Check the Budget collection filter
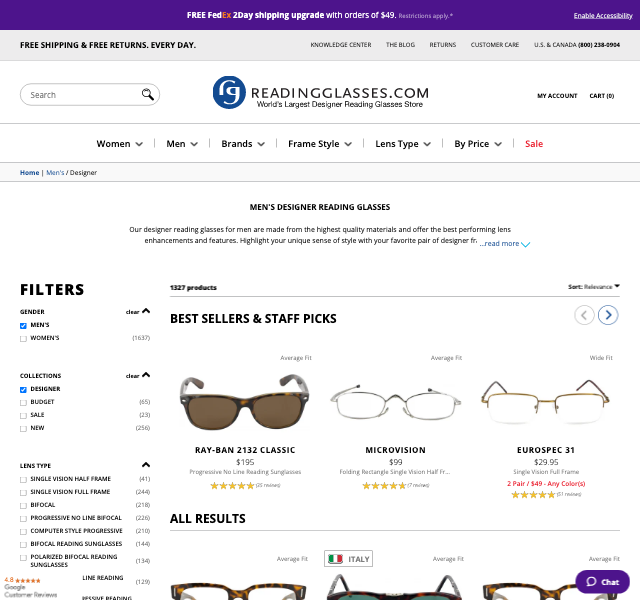Screen dimensions: 640x600 coord(23,403)
